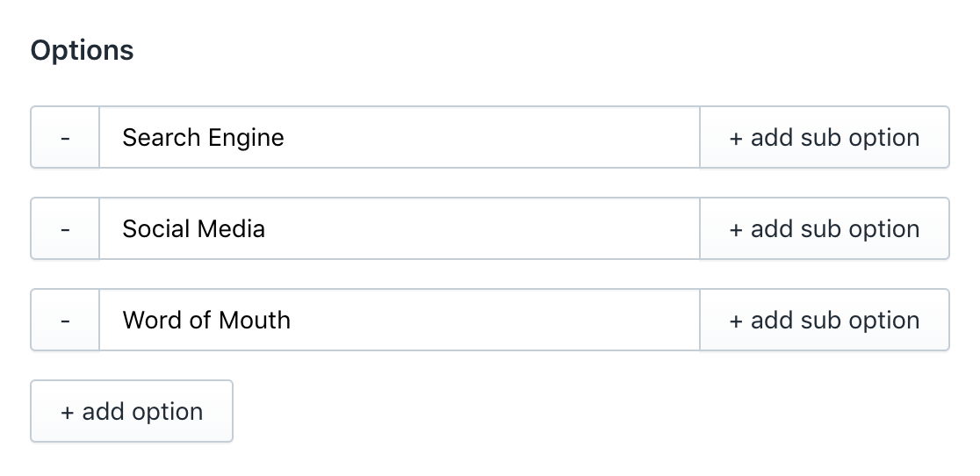This screenshot has width=980, height=476.
Task: Click empty space in Search Engine field
Action: [492, 138]
